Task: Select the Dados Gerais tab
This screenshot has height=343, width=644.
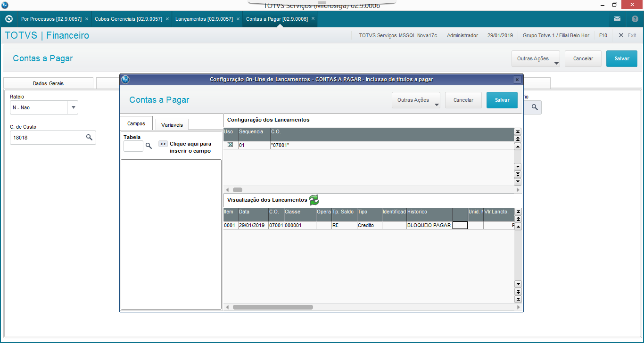Action: 48,83
